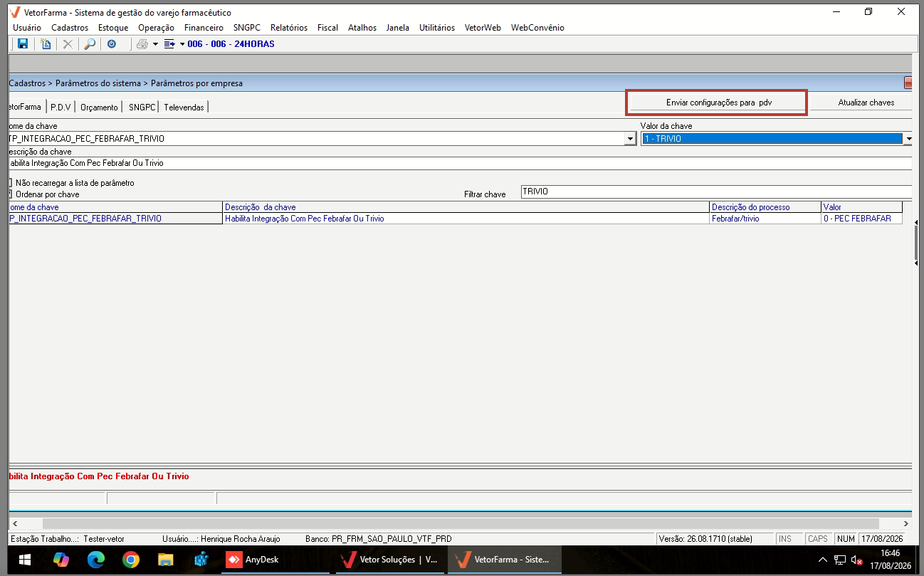Switch to the Vetor Soluções taskbar window
Screen dimensions: 924x576
390,560
